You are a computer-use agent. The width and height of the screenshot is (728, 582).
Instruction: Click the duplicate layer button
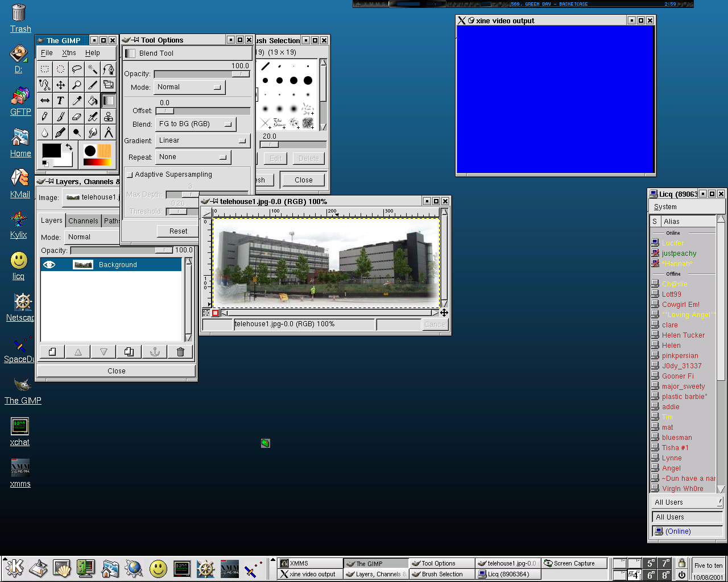129,352
